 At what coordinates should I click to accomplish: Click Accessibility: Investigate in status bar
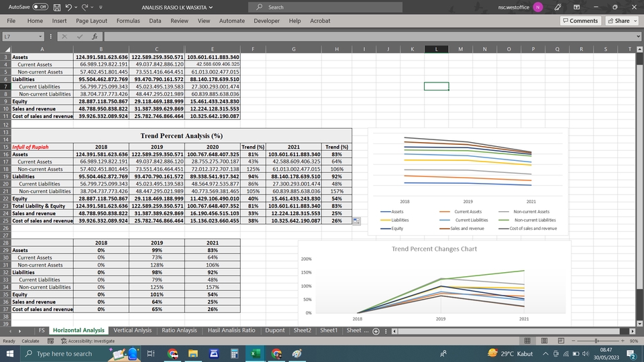pos(88,341)
